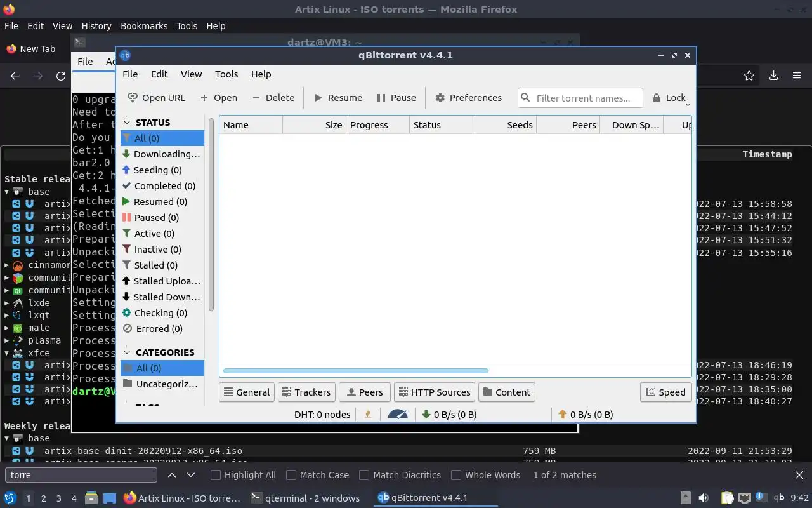Select the Inactive (0) filter

pos(162,250)
